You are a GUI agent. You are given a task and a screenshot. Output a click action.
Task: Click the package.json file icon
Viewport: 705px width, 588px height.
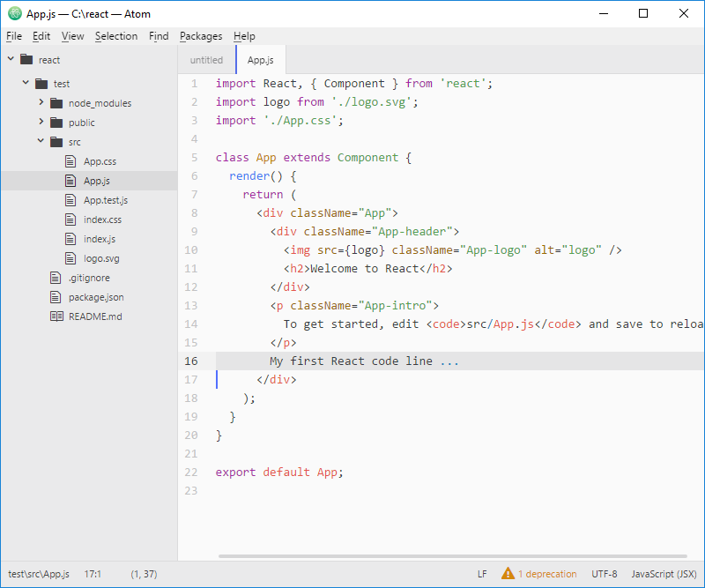tap(56, 297)
